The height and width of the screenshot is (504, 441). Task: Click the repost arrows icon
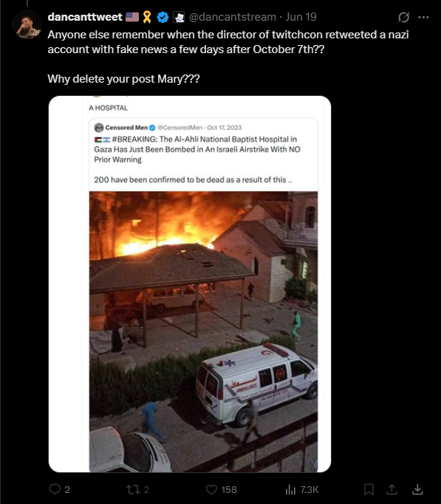pos(132,489)
